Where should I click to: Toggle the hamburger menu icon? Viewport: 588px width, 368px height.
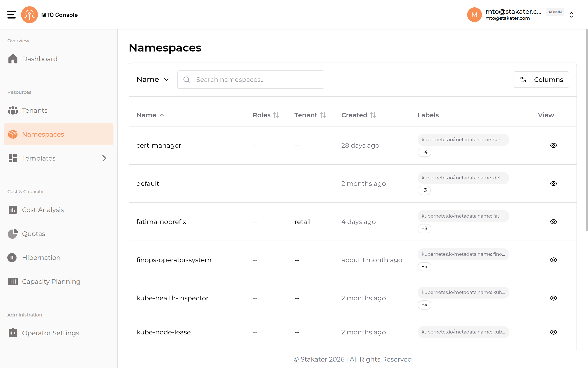(x=11, y=14)
